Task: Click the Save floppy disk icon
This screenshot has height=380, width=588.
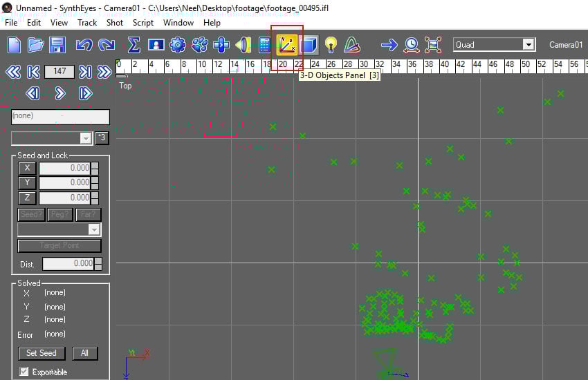Action: click(57, 45)
